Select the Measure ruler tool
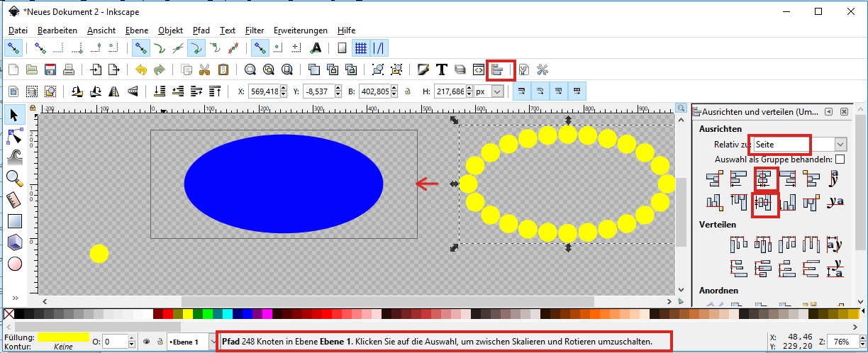 (x=14, y=200)
